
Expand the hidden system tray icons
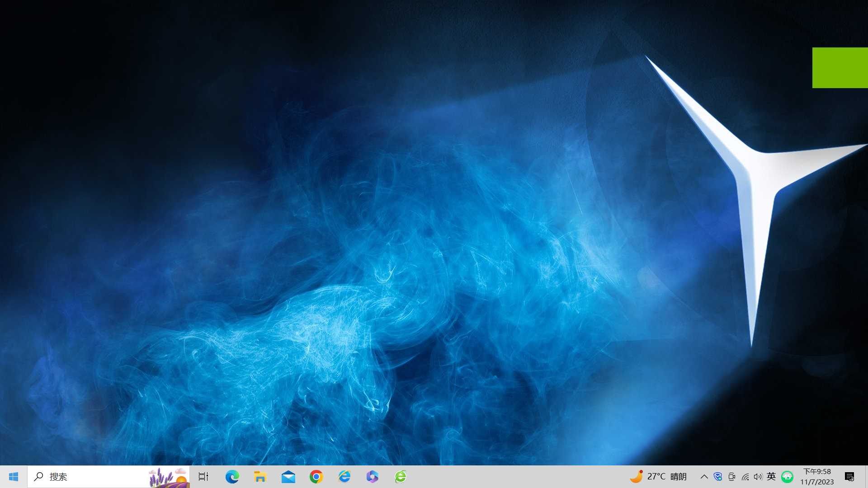point(704,477)
